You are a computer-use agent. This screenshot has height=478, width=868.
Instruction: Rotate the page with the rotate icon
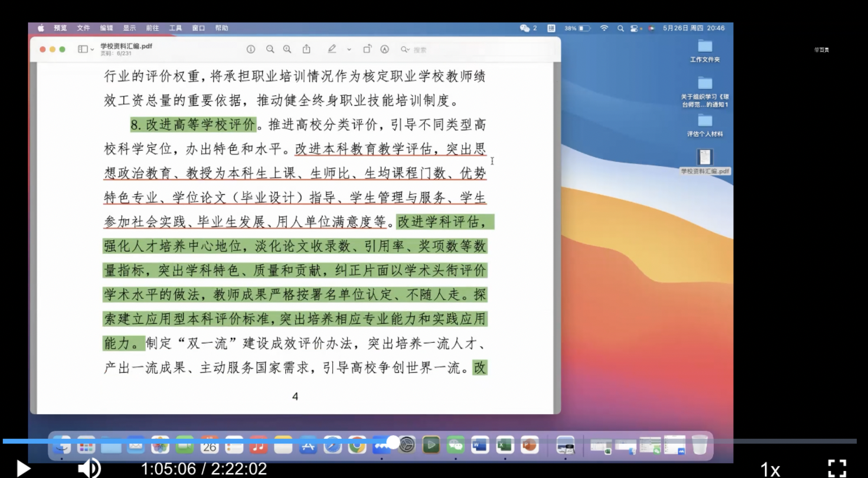point(367,49)
